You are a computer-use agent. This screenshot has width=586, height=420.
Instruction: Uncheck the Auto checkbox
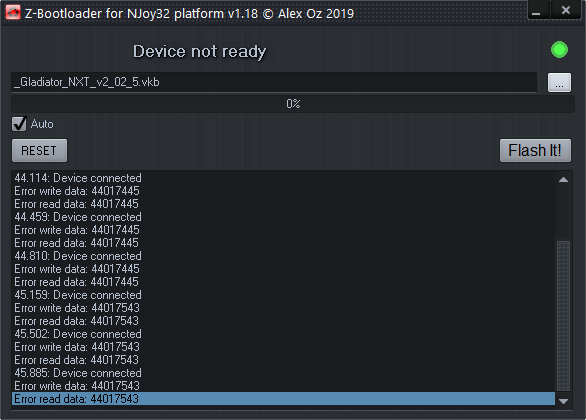pos(19,124)
